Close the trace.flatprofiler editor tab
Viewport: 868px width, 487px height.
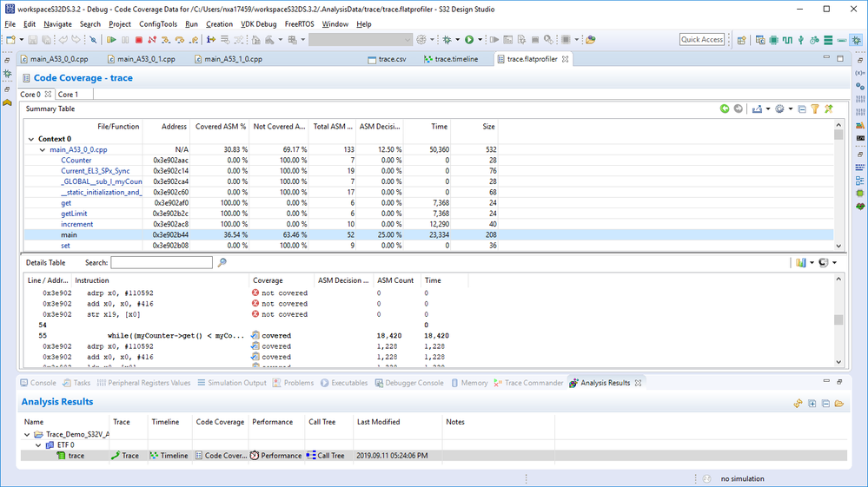tap(565, 59)
